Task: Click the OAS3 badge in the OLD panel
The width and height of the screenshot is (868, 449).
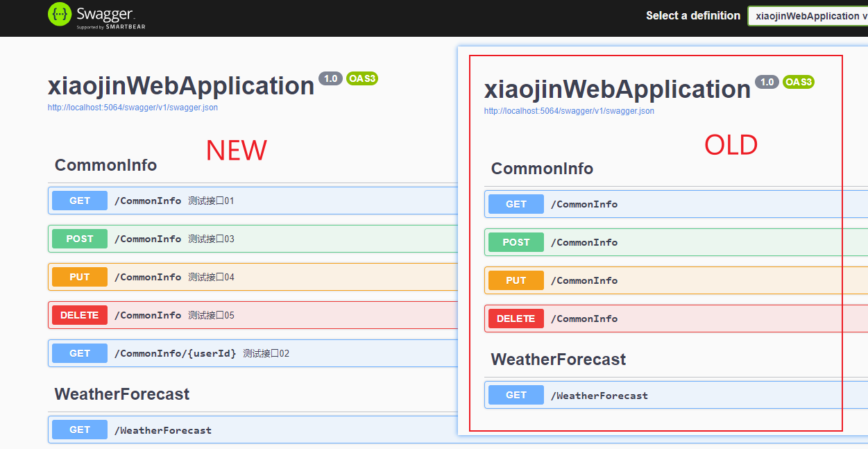Action: pos(797,82)
